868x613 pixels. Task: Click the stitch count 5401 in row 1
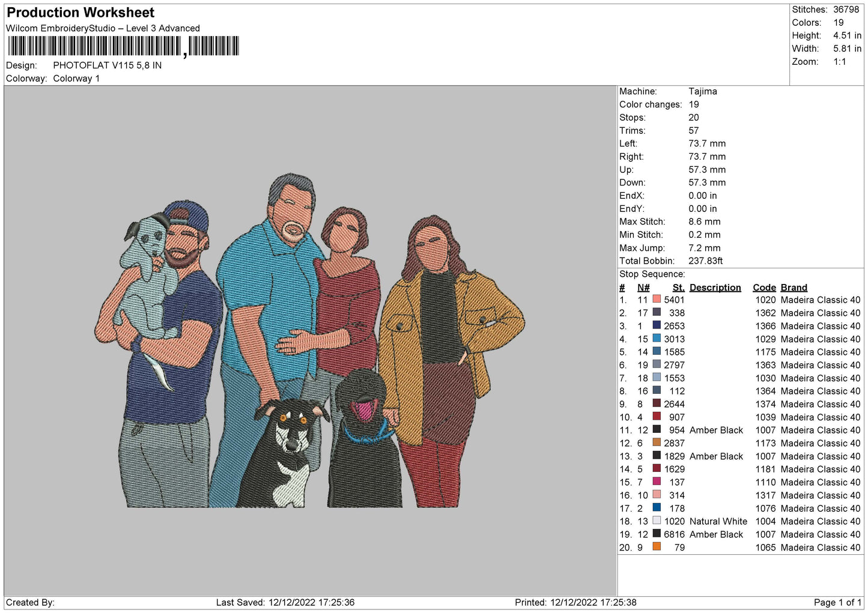pos(674,300)
